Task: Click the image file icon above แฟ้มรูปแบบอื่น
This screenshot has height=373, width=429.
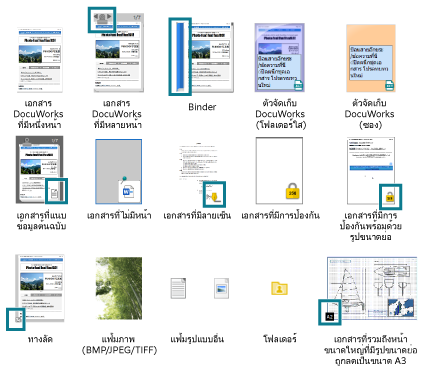Action: tap(221, 288)
